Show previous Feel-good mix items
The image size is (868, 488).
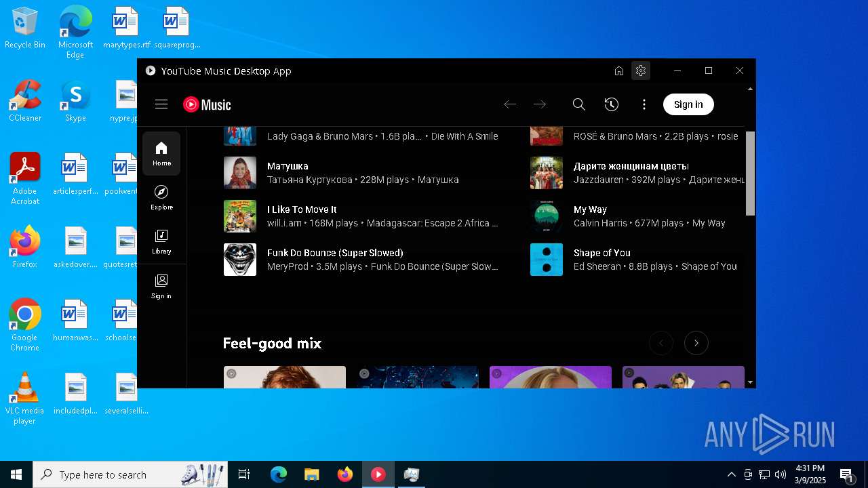(x=661, y=343)
